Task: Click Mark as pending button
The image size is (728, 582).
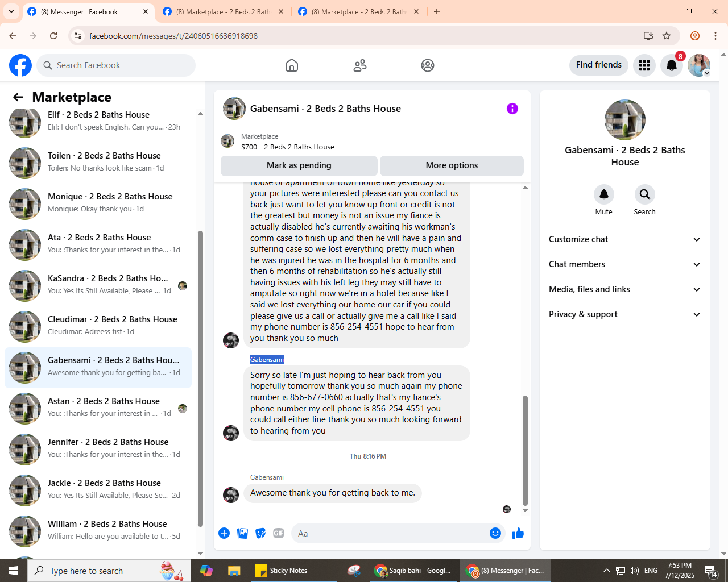Action: [x=299, y=165]
